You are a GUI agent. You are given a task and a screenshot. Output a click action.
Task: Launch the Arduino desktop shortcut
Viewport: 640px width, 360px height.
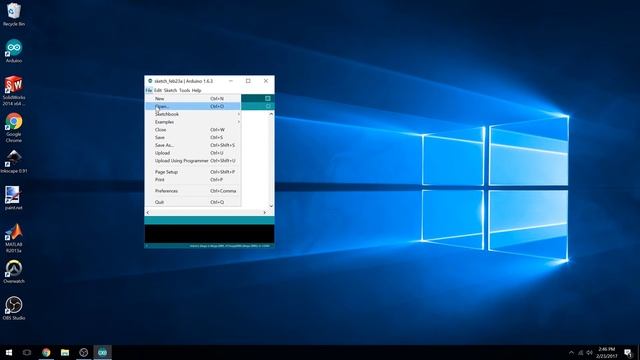click(13, 51)
